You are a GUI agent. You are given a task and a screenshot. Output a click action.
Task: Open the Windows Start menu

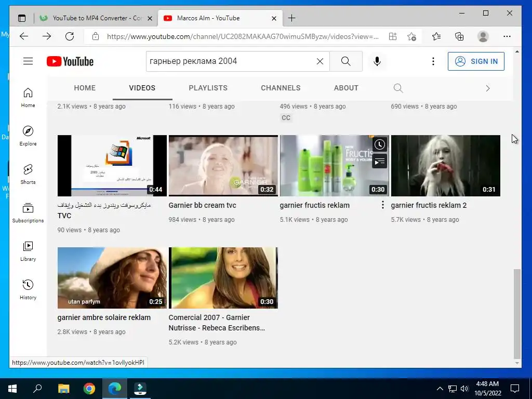[x=12, y=389]
